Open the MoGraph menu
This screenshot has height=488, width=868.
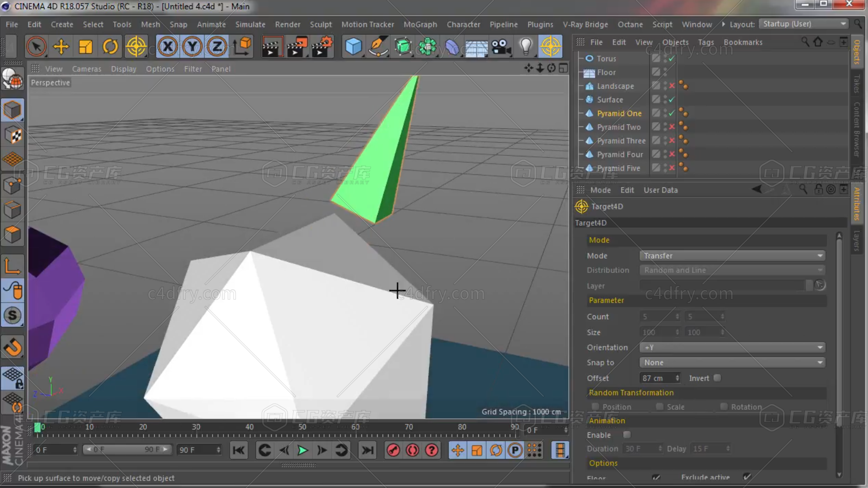[x=420, y=24]
